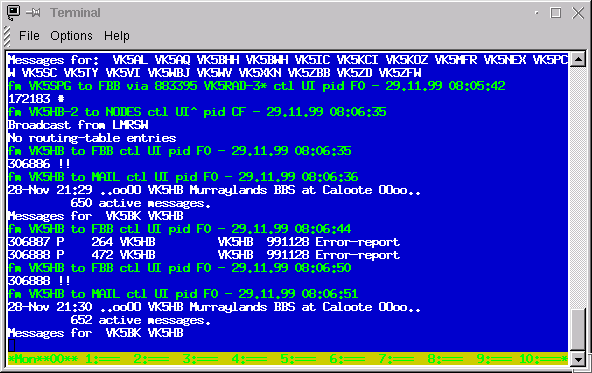Click the 306888 P 472 Error-report row
The height and width of the screenshot is (373, 592).
click(204, 255)
